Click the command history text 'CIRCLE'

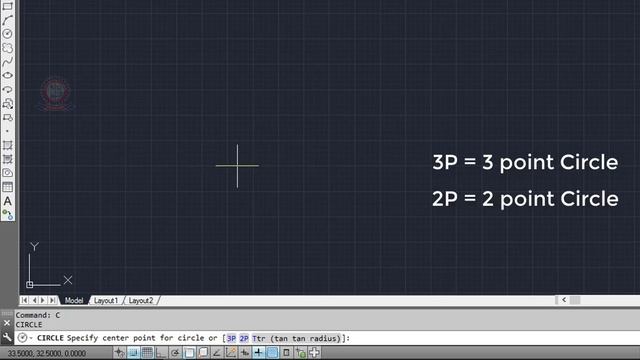point(29,324)
